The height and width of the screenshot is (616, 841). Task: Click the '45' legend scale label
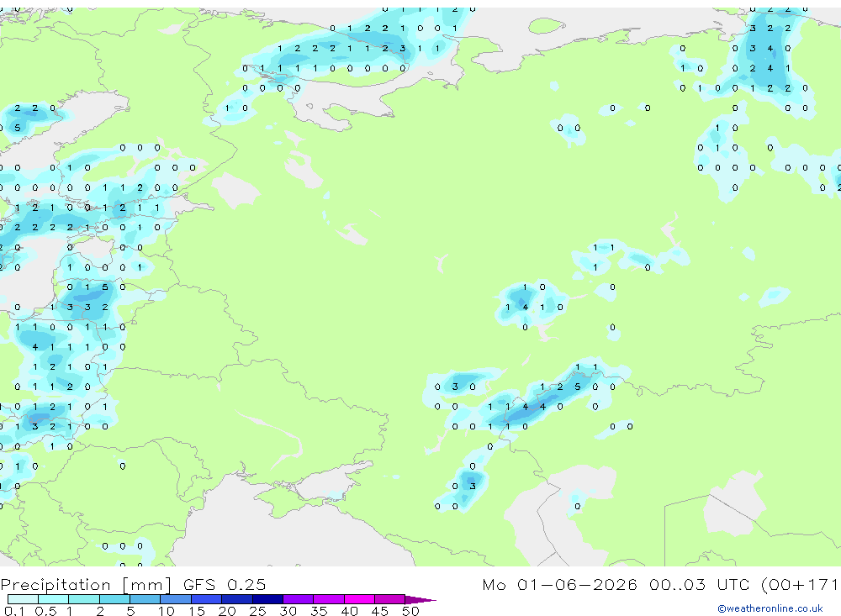click(380, 611)
